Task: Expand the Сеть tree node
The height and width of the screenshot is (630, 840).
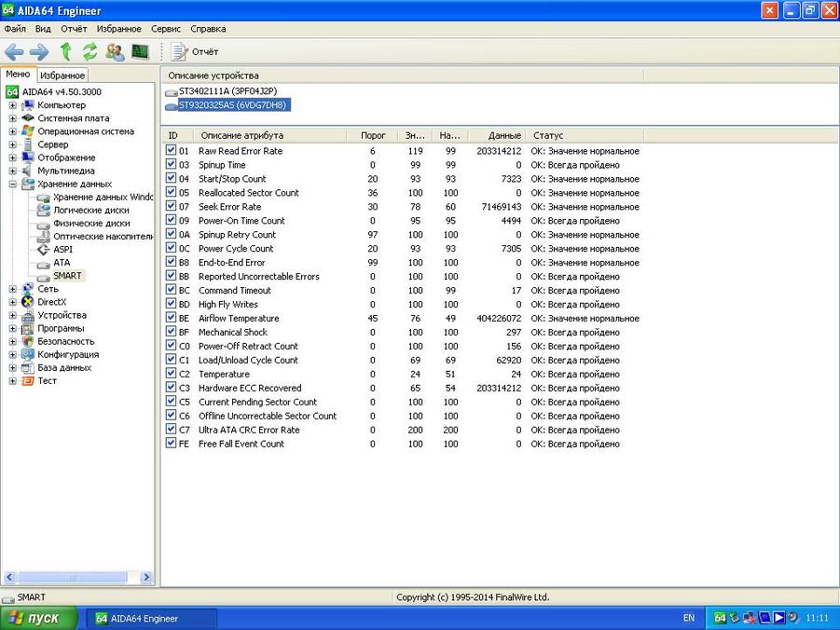Action: pyautogui.click(x=12, y=289)
